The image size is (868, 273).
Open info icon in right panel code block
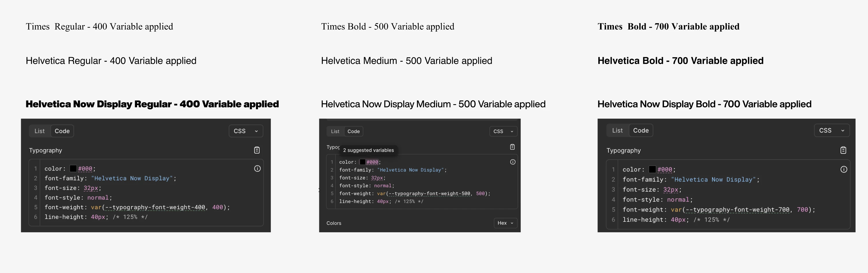pyautogui.click(x=844, y=169)
